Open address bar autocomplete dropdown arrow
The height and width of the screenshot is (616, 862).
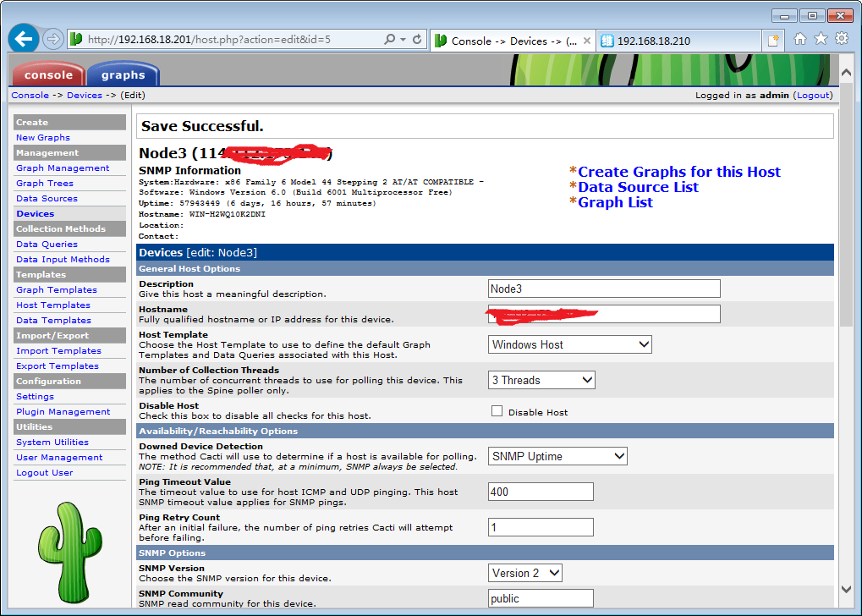click(x=403, y=39)
